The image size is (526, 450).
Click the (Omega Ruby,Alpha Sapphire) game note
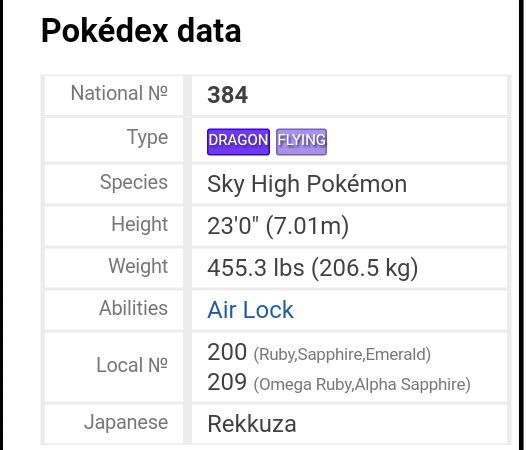coord(362,384)
